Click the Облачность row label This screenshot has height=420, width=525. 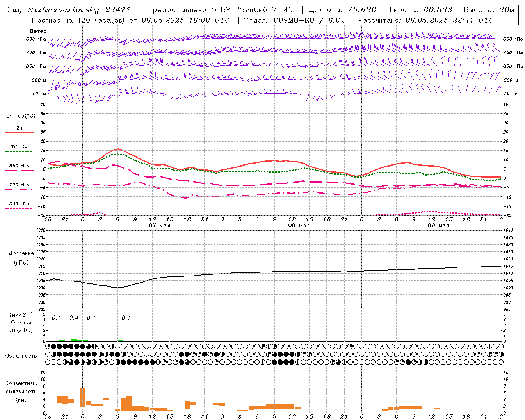pyautogui.click(x=21, y=356)
